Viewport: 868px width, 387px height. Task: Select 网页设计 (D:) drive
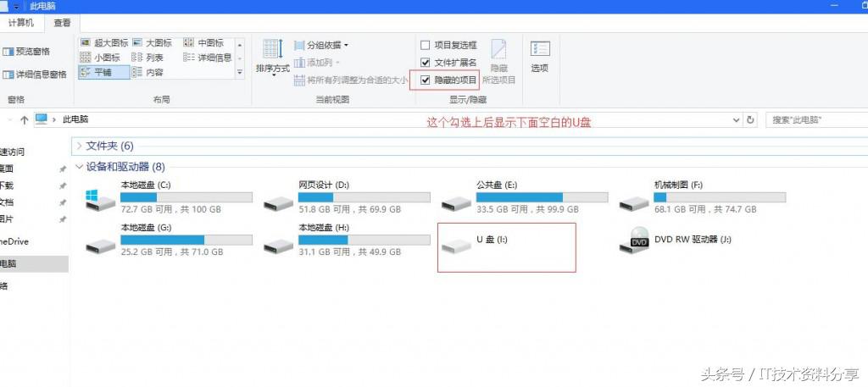[x=347, y=197]
